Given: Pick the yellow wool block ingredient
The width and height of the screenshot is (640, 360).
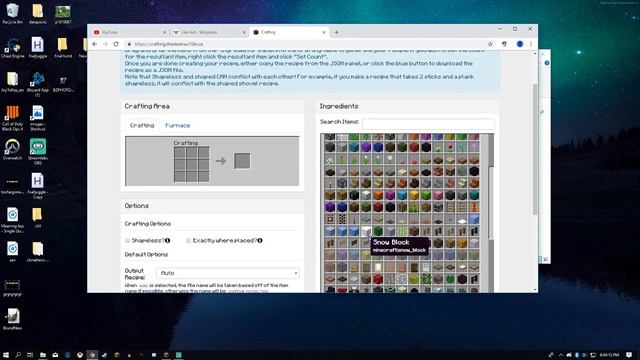Looking at the screenshot, I should point(414,195).
